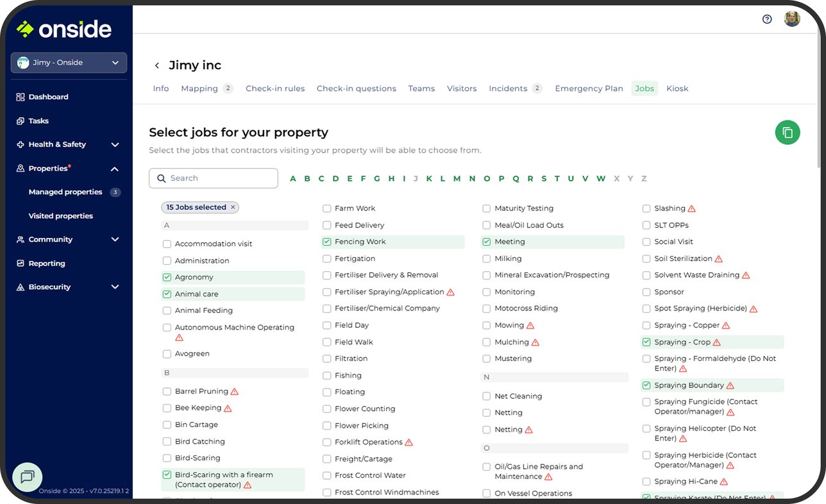The width and height of the screenshot is (826, 504).
Task: Open the Dashboard from the sidebar icon
Action: 19,96
